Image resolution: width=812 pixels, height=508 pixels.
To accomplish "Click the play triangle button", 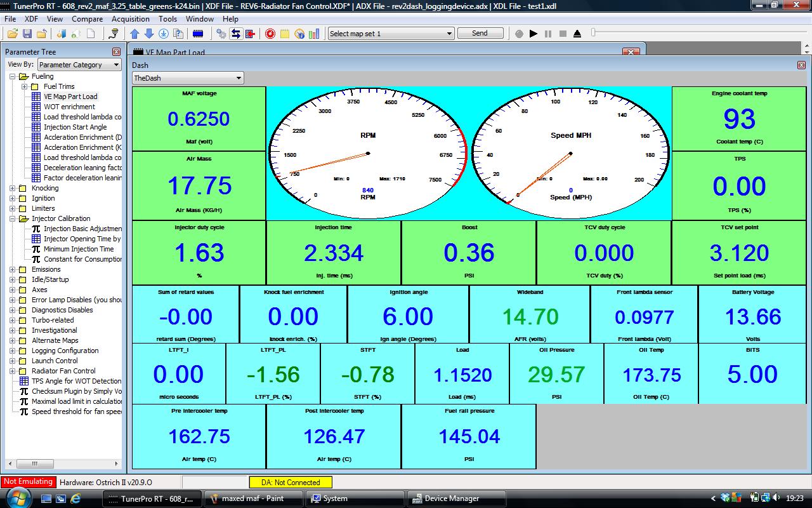I will pyautogui.click(x=534, y=34).
